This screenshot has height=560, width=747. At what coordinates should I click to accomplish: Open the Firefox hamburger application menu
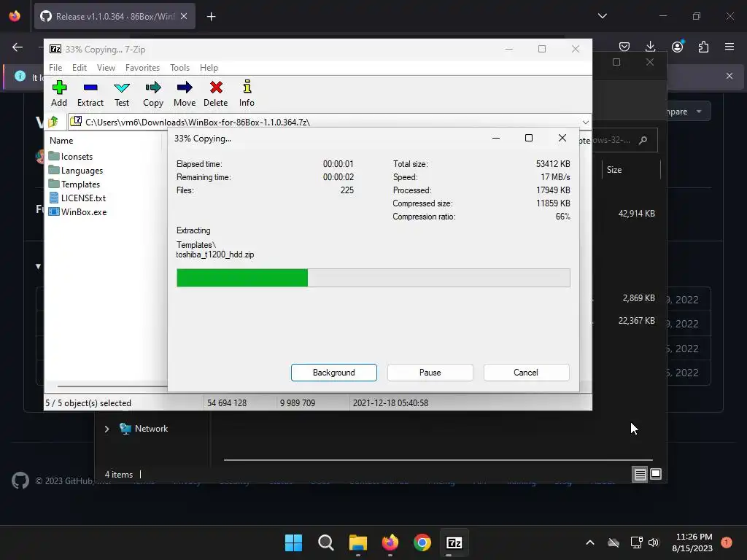729,47
